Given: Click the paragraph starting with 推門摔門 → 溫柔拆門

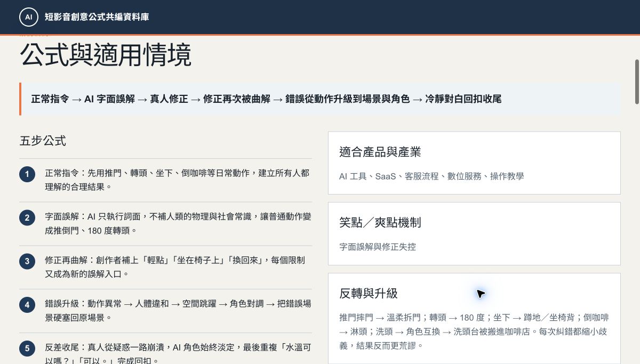Looking at the screenshot, I should pyautogui.click(x=474, y=331).
